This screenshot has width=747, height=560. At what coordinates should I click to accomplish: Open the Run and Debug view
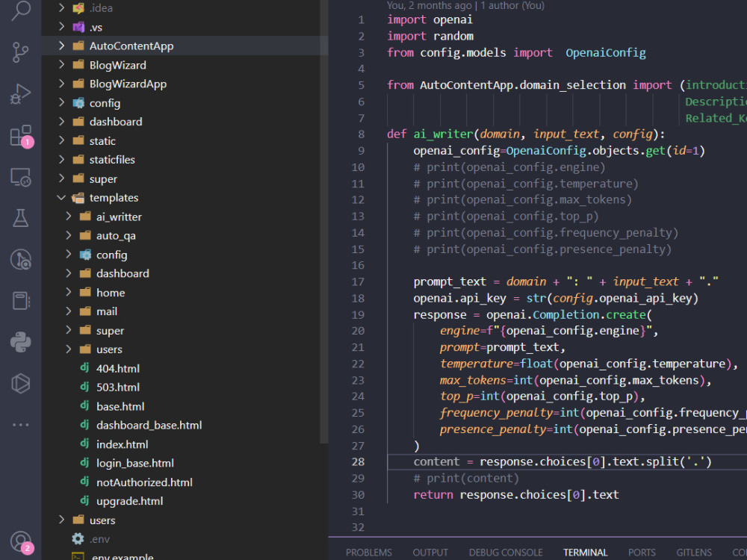tap(20, 94)
